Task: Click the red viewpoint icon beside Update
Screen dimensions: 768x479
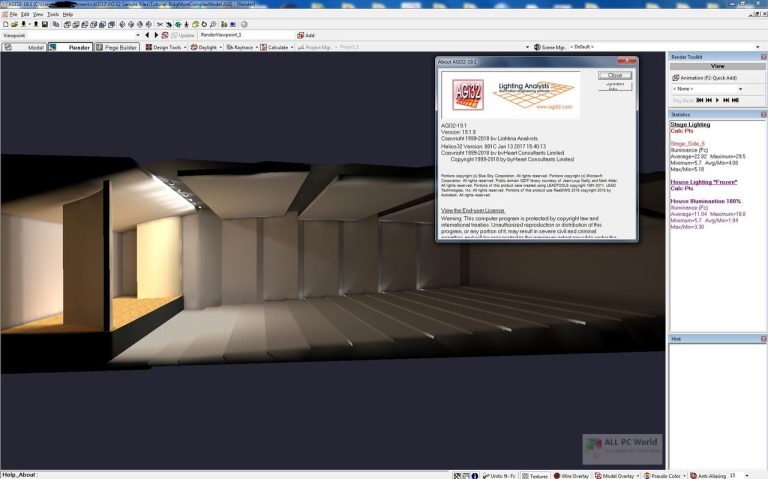Action: [165, 35]
